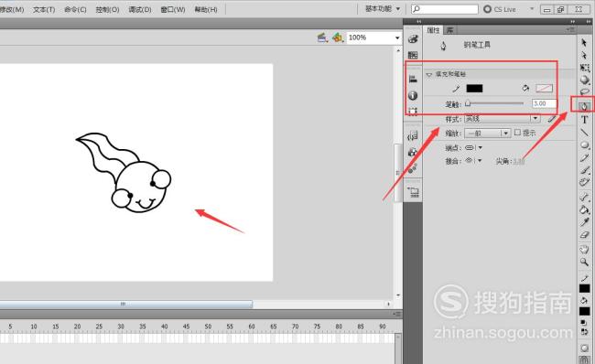Screen dimensions: 595x364
Task: Select the Selection arrow tool
Action: tap(584, 42)
